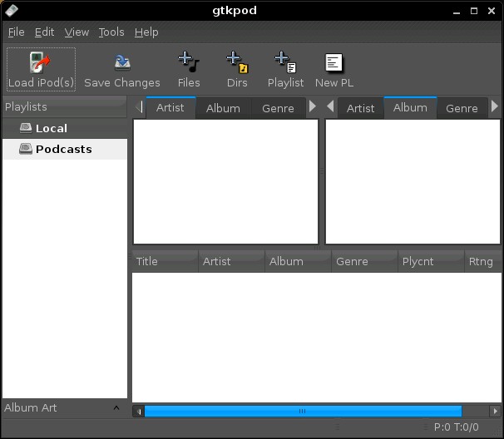504x439 pixels.
Task: Click the blue horizontal scrollbar thumb
Action: pyautogui.click(x=303, y=411)
